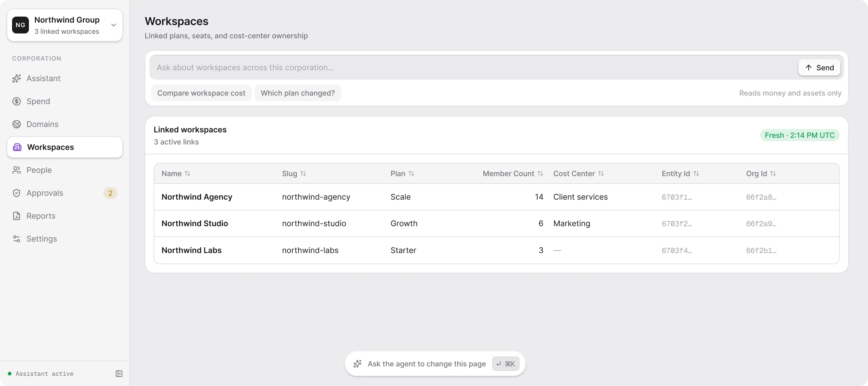Click the Client services cost center cell
This screenshot has width=868, height=386.
point(580,197)
